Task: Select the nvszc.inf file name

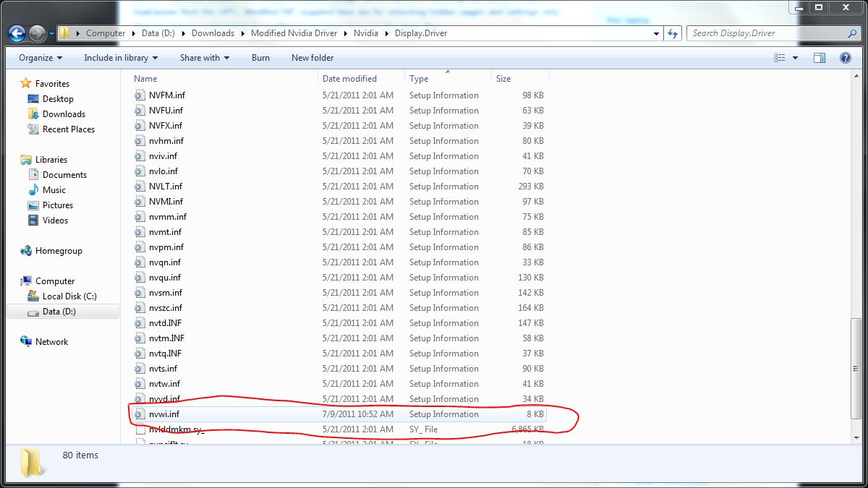Action: point(166,308)
